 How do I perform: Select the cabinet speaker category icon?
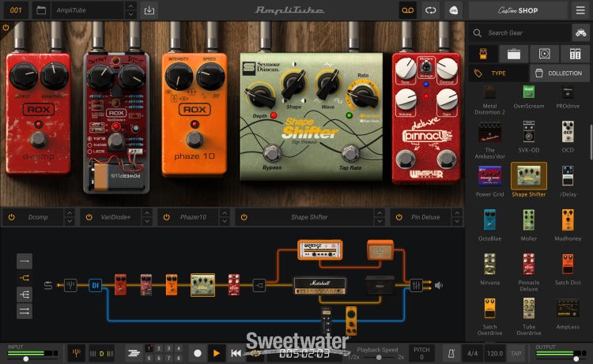542,54
